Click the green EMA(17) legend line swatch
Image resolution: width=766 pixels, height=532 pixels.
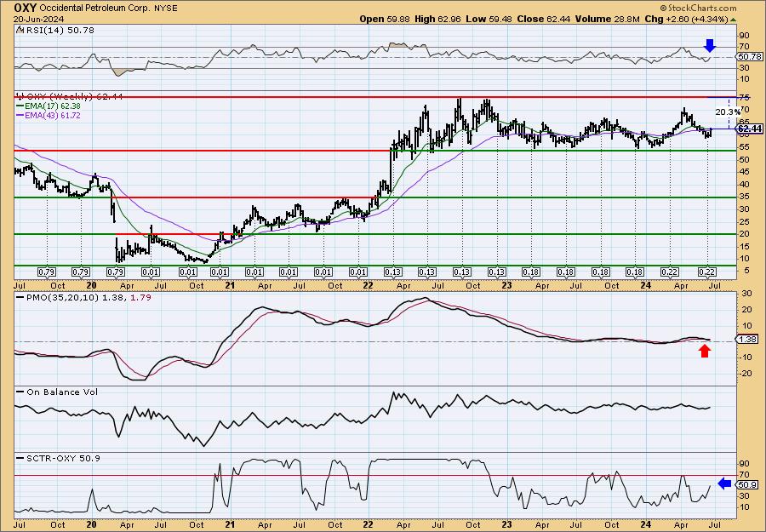click(21, 106)
